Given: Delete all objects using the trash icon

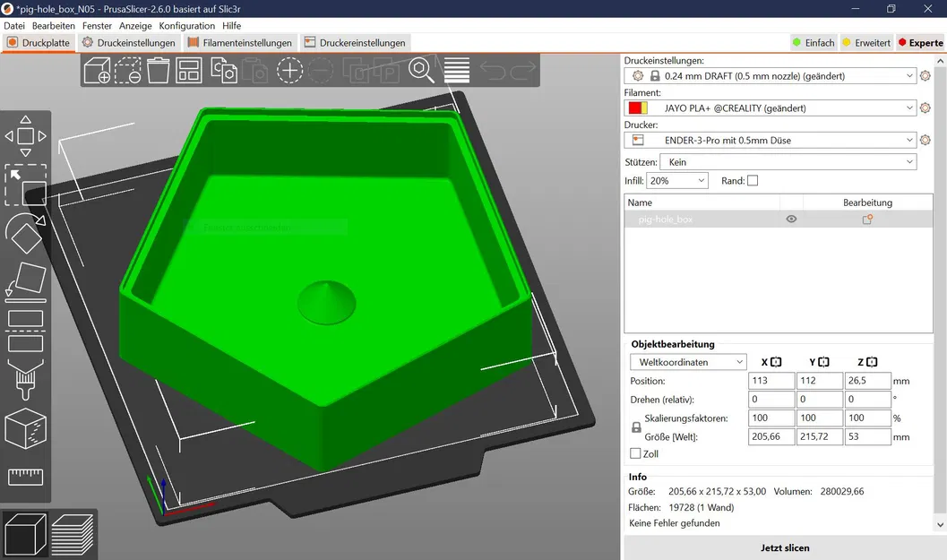Looking at the screenshot, I should [159, 72].
